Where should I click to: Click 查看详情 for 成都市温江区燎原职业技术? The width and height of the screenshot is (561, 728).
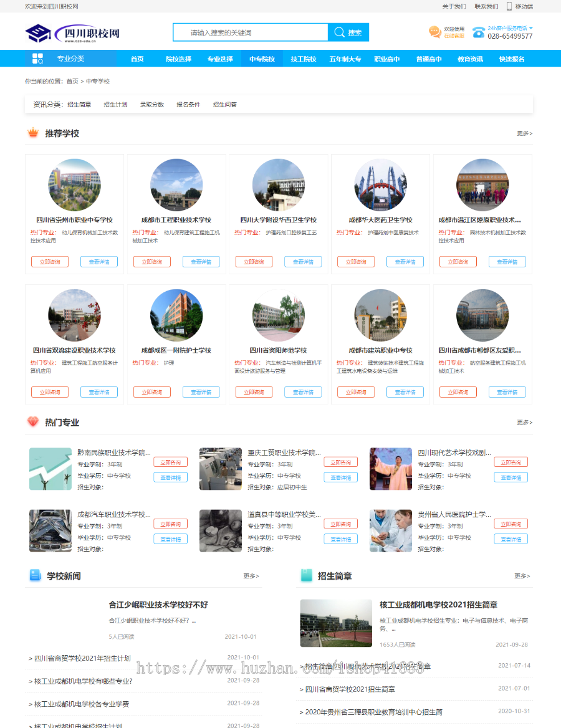507,262
